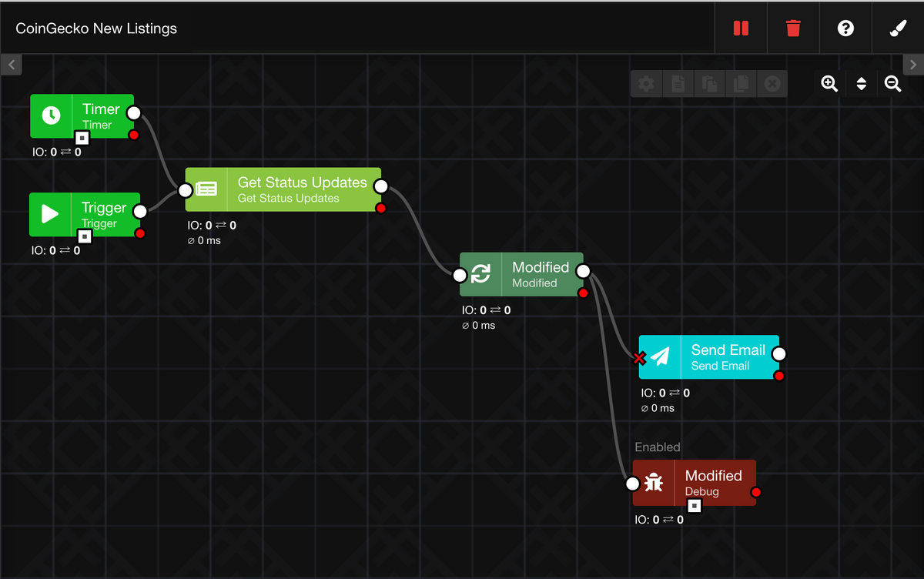Screen dimensions: 924x579
Task: Open help with the question mark icon
Action: click(x=845, y=28)
